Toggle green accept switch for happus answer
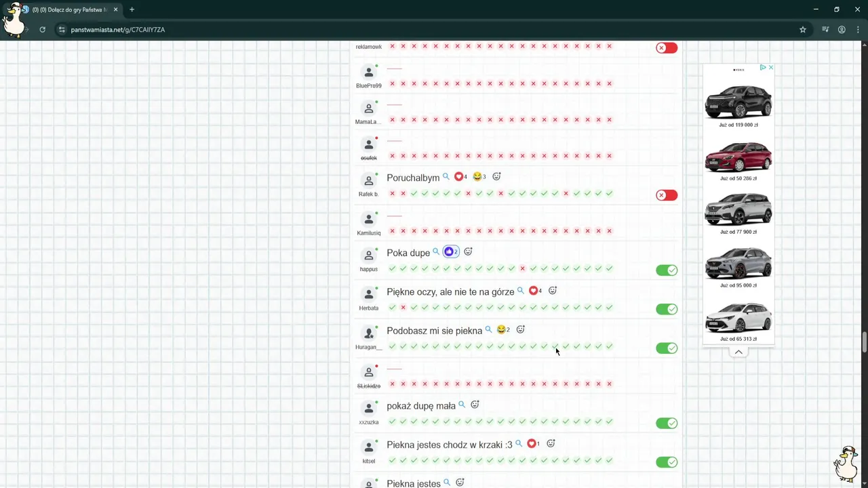The height and width of the screenshot is (488, 868). point(667,270)
